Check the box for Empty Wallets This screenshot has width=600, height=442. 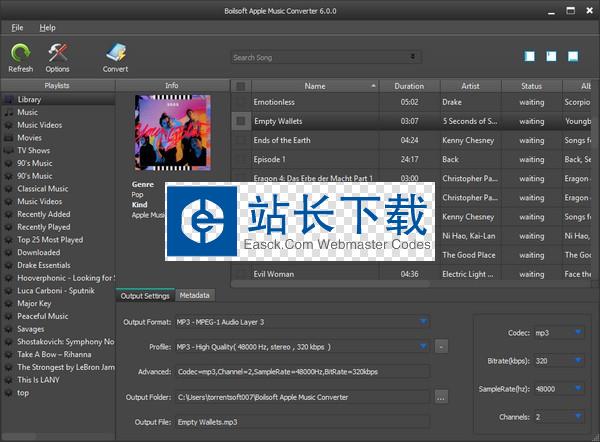(x=241, y=121)
